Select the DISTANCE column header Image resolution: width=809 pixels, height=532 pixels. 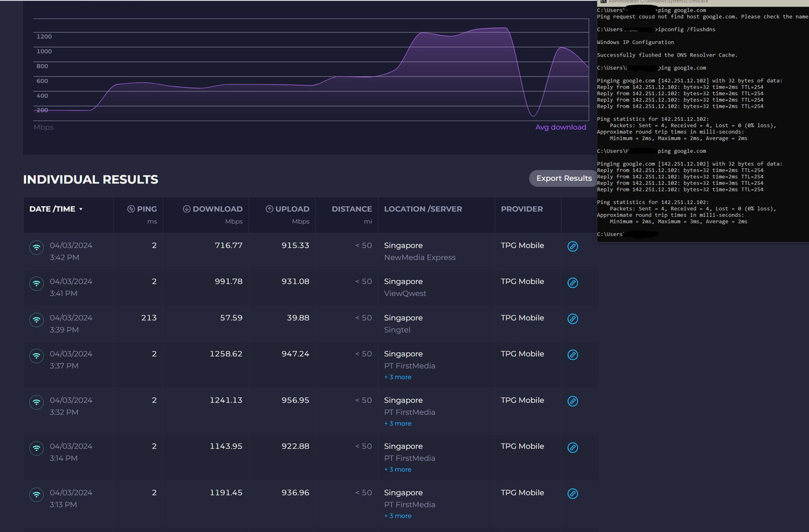pos(352,209)
